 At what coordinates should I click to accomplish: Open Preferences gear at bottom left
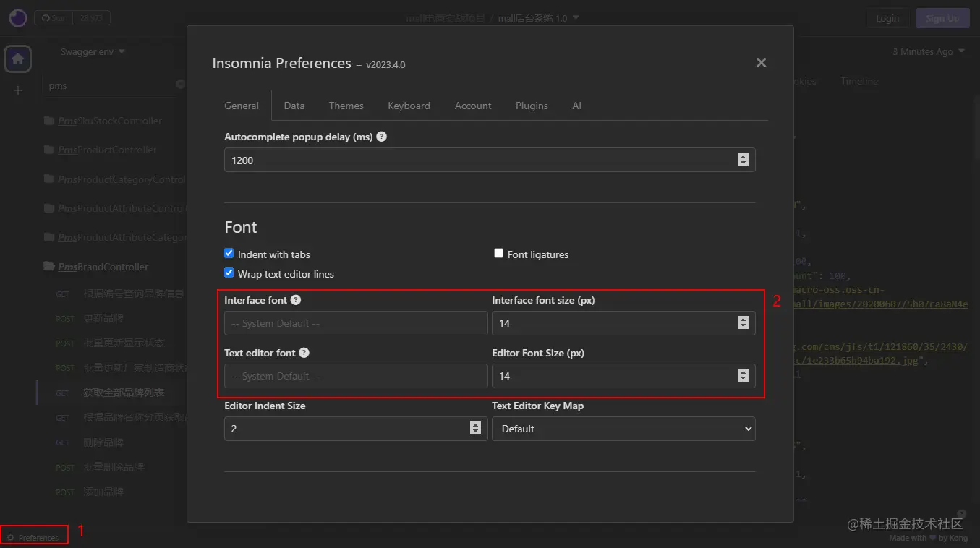click(x=33, y=537)
